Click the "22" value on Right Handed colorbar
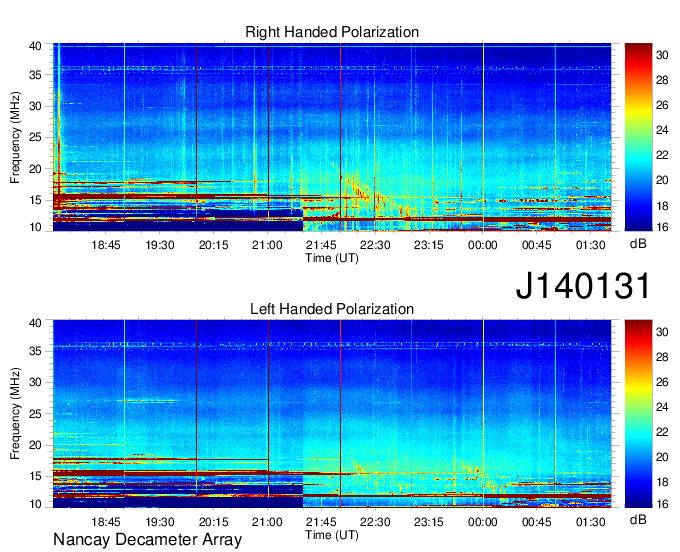Image resolution: width=680 pixels, height=552 pixels. point(662,155)
